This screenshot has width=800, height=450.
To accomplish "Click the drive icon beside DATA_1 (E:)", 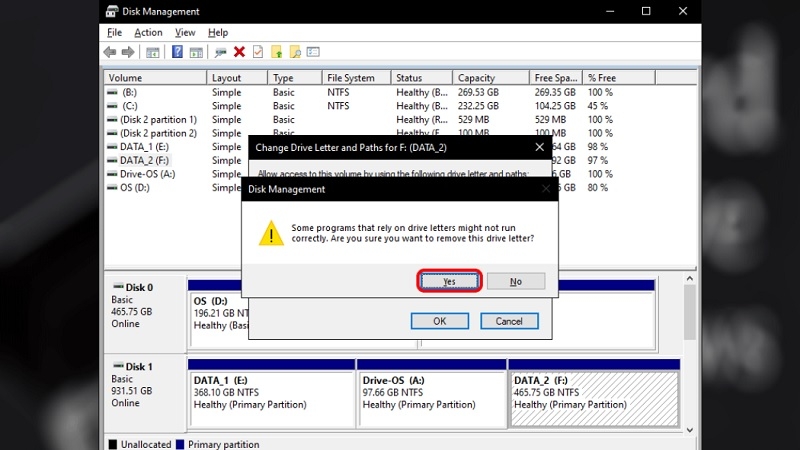I will pos(112,147).
